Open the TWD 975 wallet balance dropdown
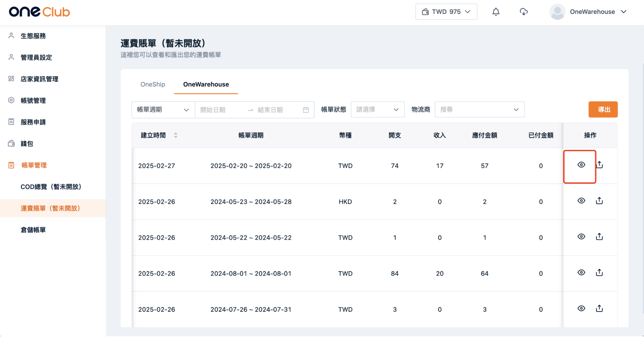This screenshot has height=352, width=644. point(446,12)
